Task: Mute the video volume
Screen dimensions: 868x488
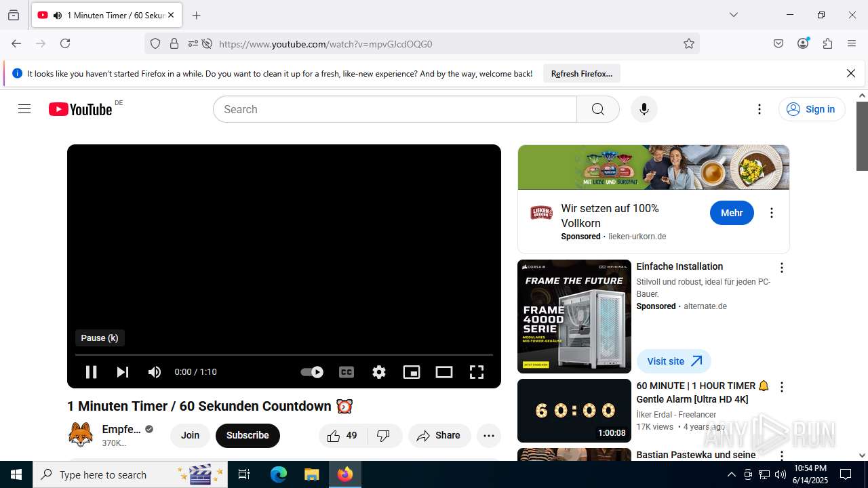Action: coord(155,372)
